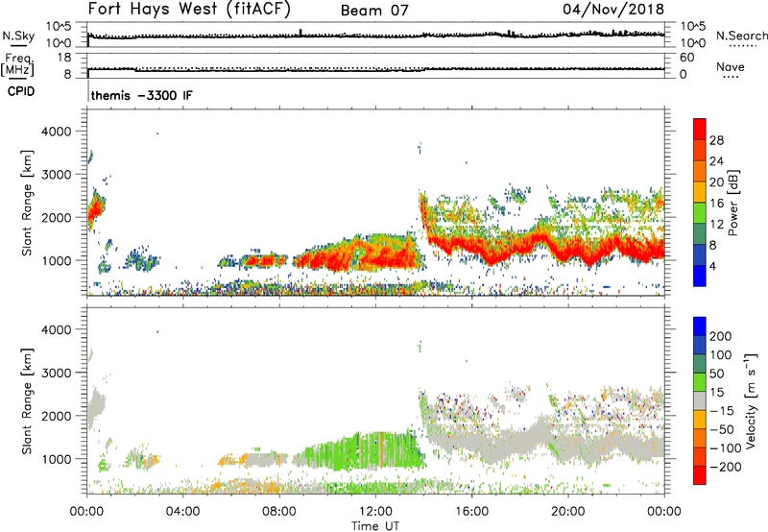The image size is (768, 532).
Task: Click the 'Fort Hays West (fitACF)' title
Action: pyautogui.click(x=189, y=9)
